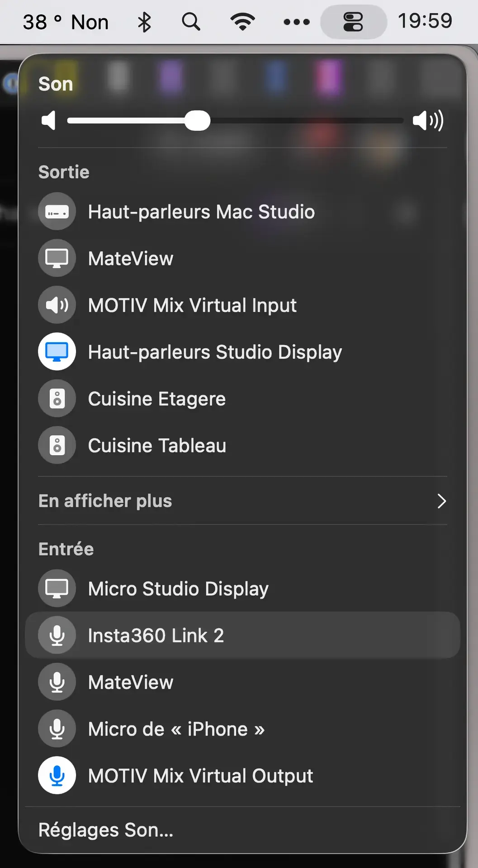
Task: Choose MateView label under Entrée
Action: tap(131, 682)
